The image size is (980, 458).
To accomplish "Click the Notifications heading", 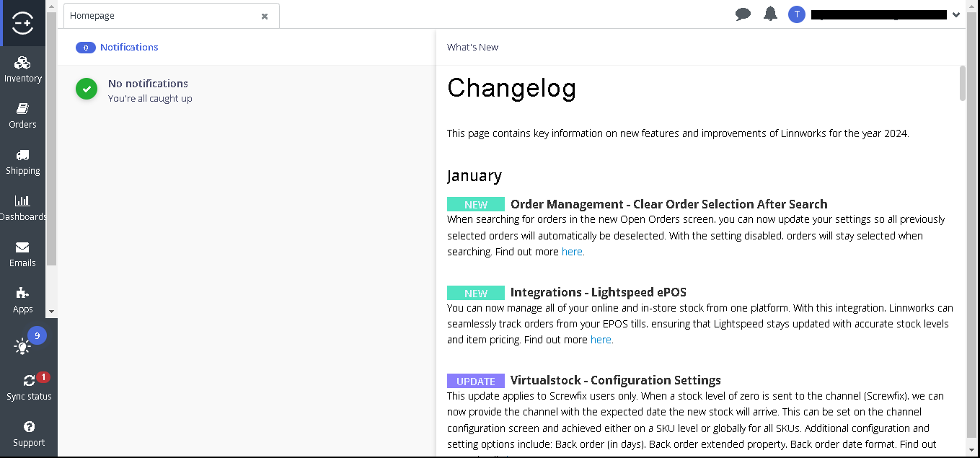I will [x=129, y=47].
